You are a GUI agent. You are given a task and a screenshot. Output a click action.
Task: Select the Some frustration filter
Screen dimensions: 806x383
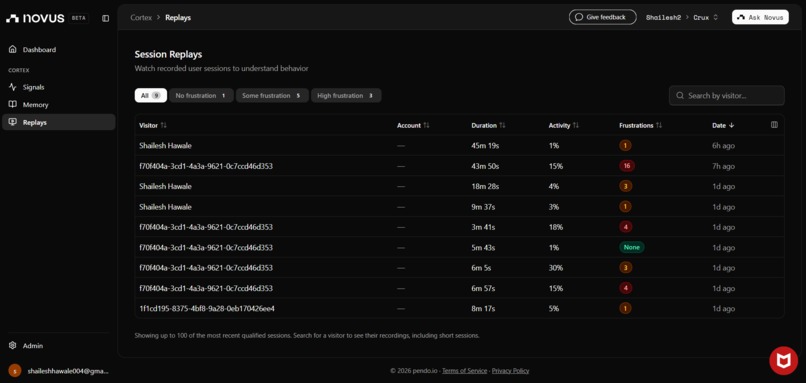(272, 96)
